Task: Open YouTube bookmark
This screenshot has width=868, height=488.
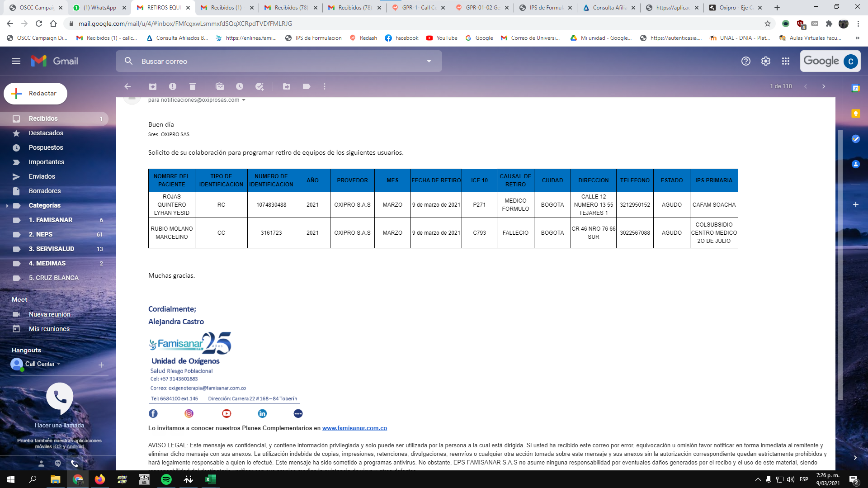Action: 442,38
